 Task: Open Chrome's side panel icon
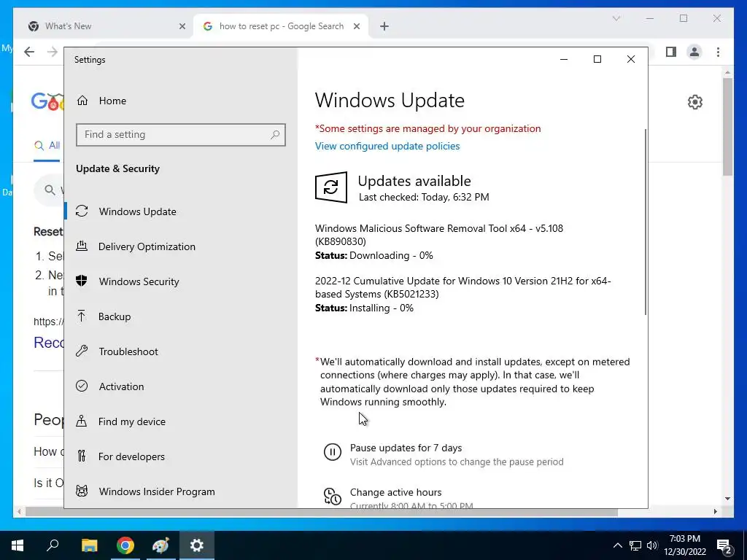point(671,52)
